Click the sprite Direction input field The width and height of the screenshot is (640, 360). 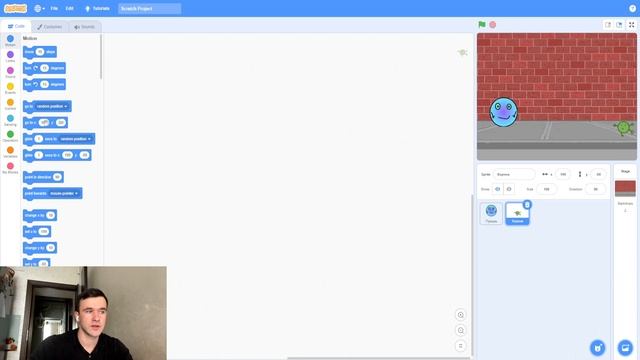[596, 189]
